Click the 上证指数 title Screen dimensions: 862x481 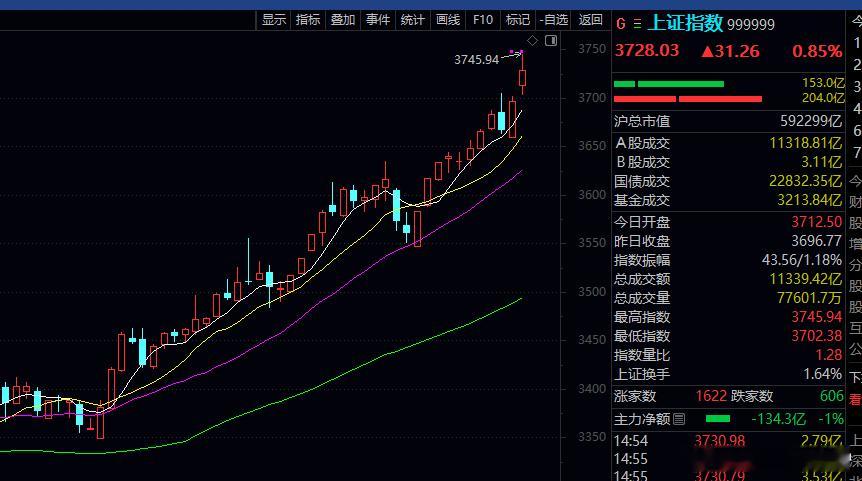point(685,23)
